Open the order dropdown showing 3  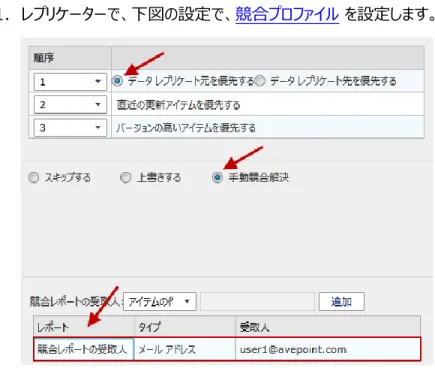point(70,128)
